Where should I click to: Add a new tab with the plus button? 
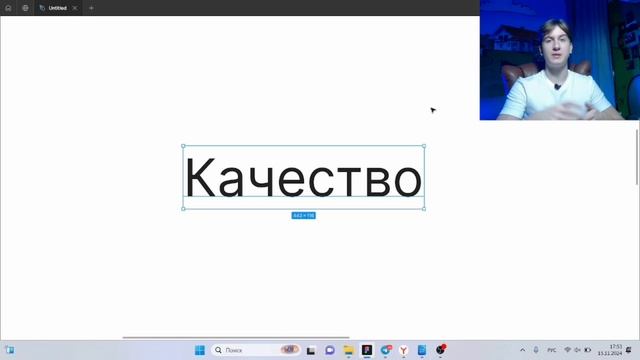(91, 8)
